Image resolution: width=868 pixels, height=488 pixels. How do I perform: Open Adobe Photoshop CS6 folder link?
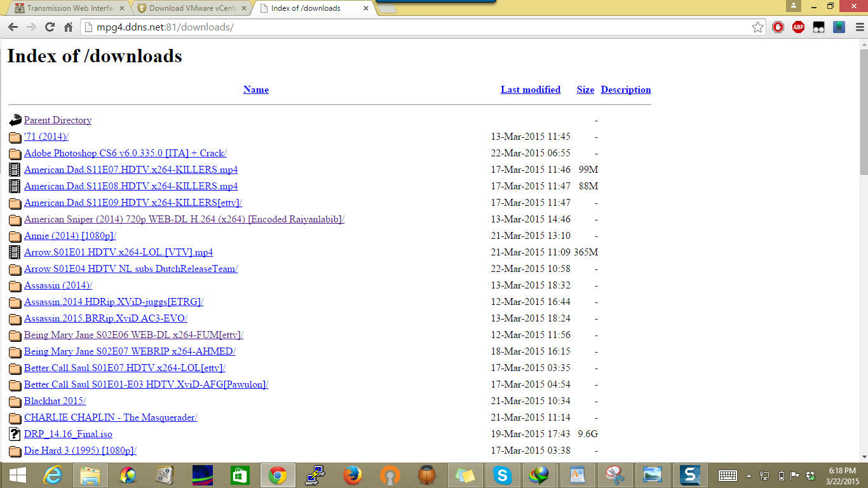[125, 153]
